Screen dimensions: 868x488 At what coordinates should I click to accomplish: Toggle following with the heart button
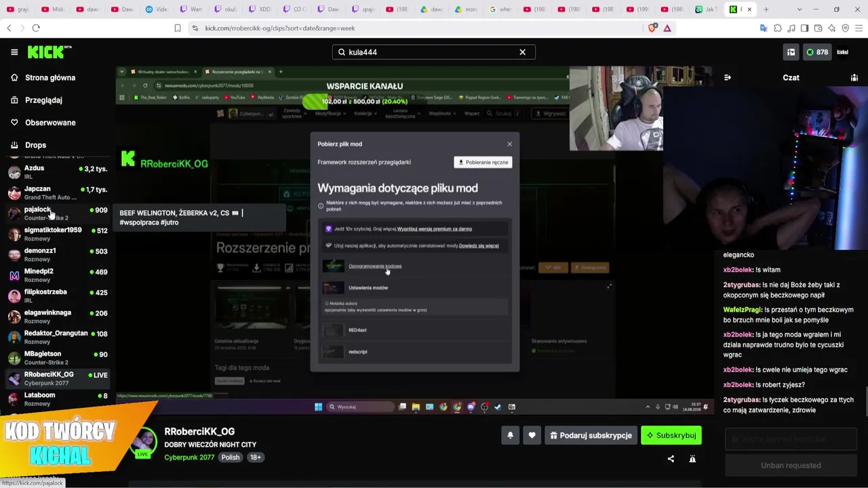click(532, 436)
